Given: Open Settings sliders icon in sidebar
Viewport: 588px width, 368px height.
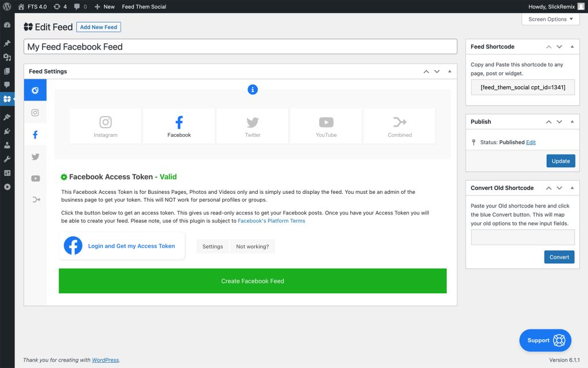Looking at the screenshot, I should point(7,172).
